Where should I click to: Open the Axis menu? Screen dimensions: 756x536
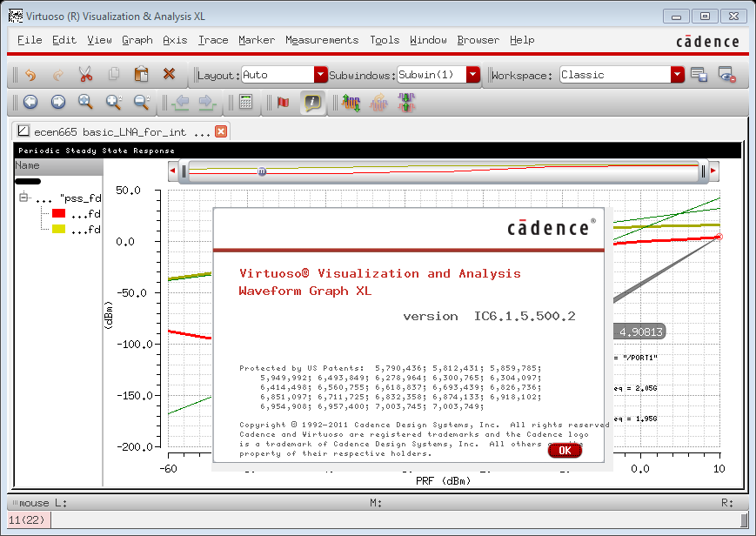click(175, 40)
